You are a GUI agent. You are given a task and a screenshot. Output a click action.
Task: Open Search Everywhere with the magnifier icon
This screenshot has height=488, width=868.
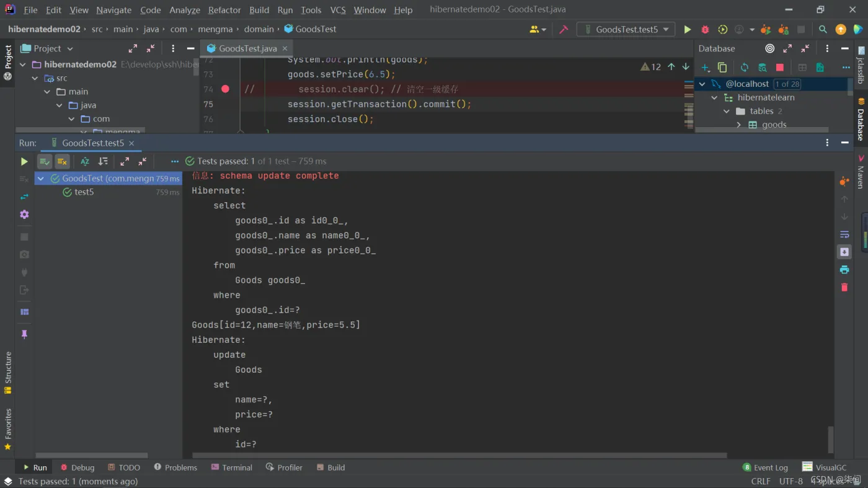(x=823, y=29)
